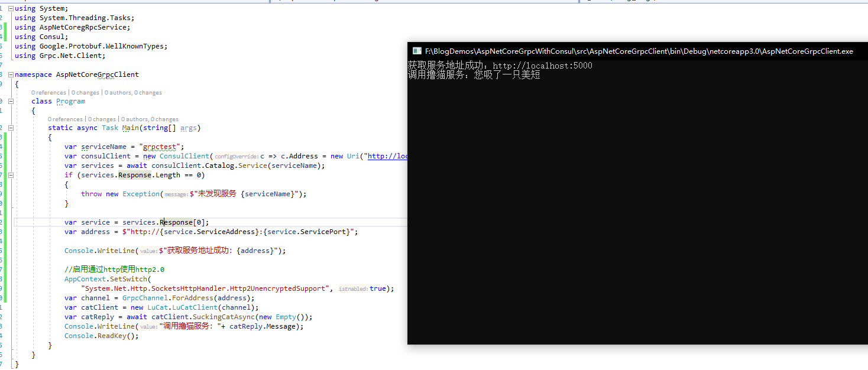This screenshot has width=868, height=370.
Task: Click the Console.ReadKey statement
Action: 101,336
